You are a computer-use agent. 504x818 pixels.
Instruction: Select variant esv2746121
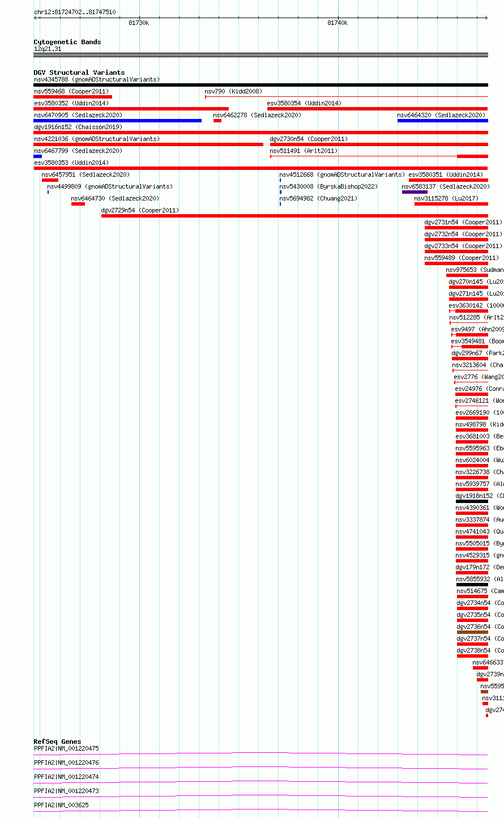(479, 401)
